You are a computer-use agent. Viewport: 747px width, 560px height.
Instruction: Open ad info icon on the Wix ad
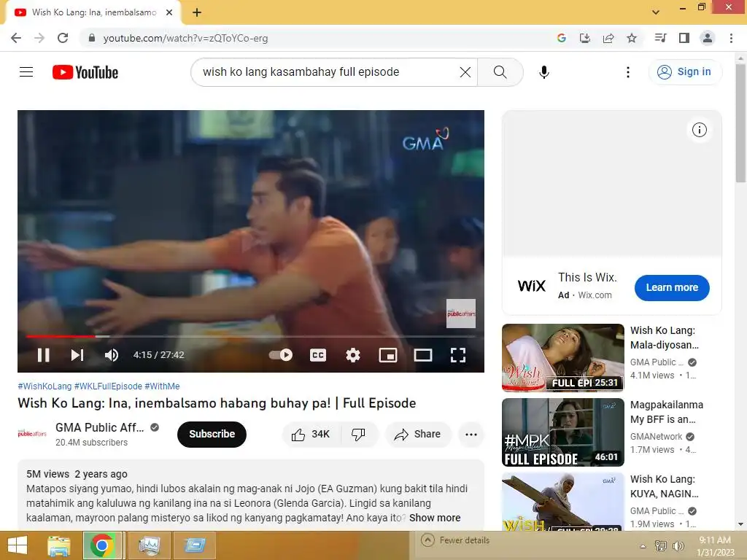pyautogui.click(x=700, y=130)
